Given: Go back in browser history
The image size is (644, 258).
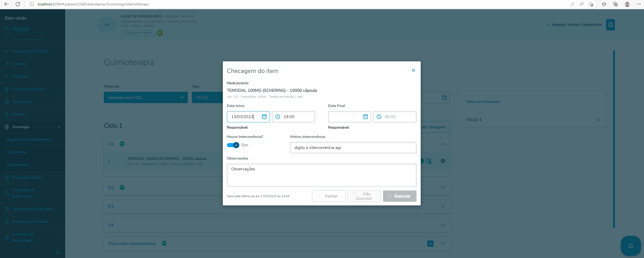Looking at the screenshot, I should (6, 4).
